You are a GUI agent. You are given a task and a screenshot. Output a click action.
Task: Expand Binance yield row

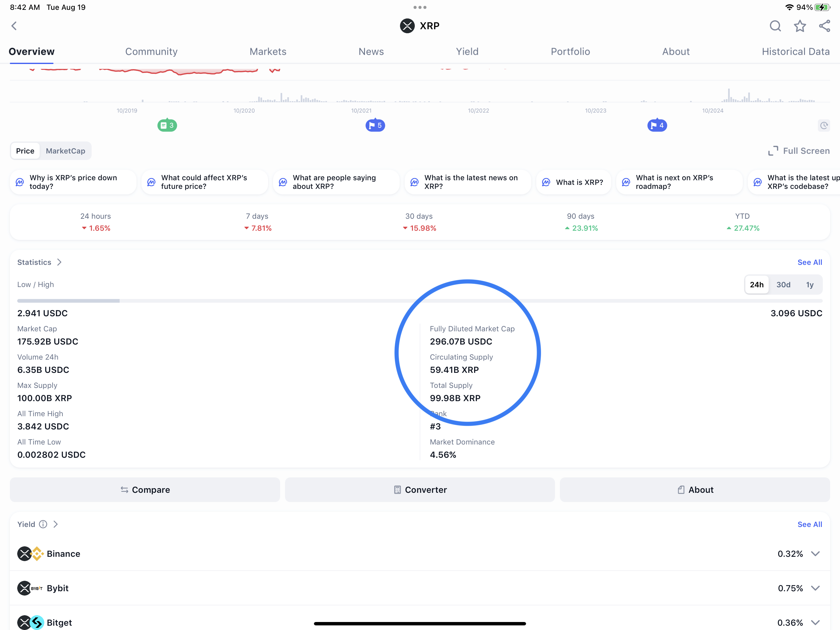click(815, 554)
